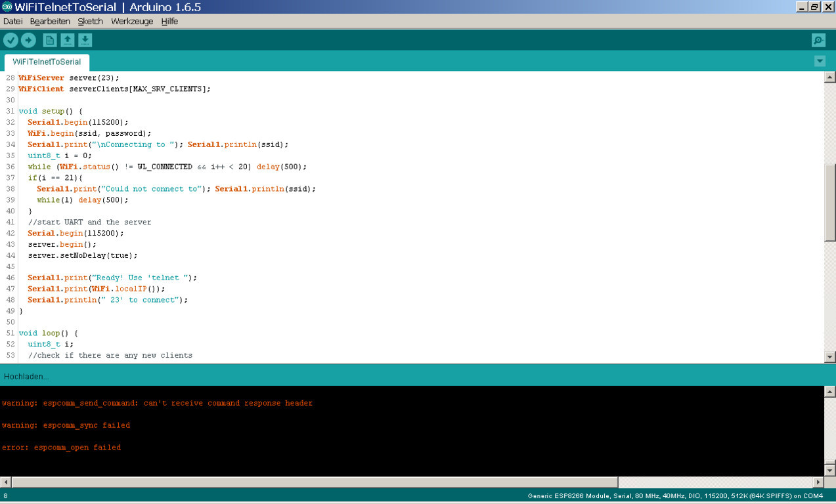The height and width of the screenshot is (504, 836).
Task: Click the Upload arrow icon
Action: coord(28,41)
